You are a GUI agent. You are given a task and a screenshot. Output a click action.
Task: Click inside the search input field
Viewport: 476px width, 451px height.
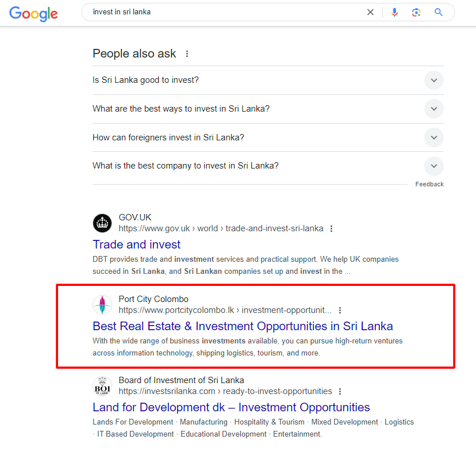(224, 12)
